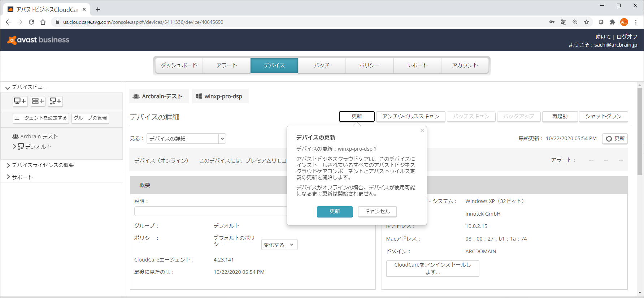This screenshot has height=298, width=644.
Task: Click CloudCareをアンインストールします button
Action: (x=432, y=268)
